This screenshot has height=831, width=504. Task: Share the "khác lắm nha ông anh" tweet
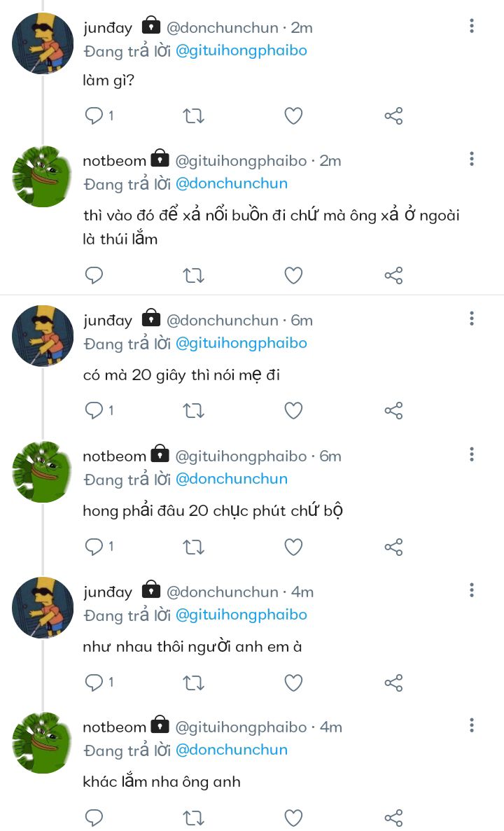pos(394,817)
